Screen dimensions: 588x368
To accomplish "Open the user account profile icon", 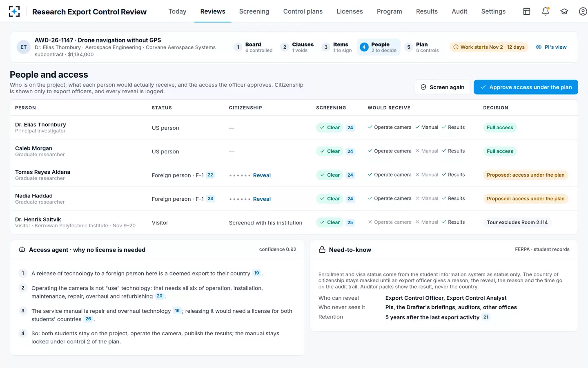I will [583, 11].
